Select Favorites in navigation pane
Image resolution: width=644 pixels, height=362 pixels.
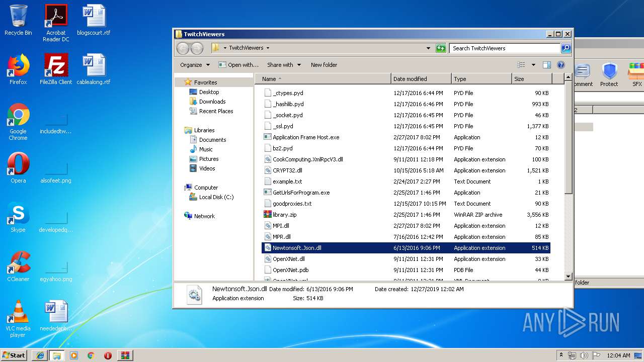(205, 82)
